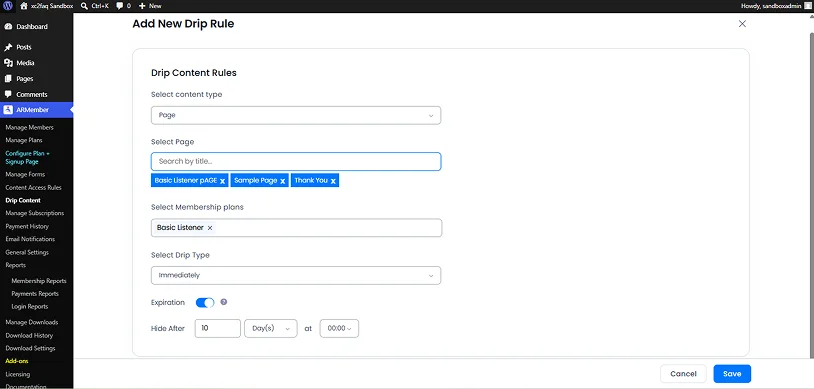
Task: Remove Basic Listener membership plan chip
Action: pos(210,227)
